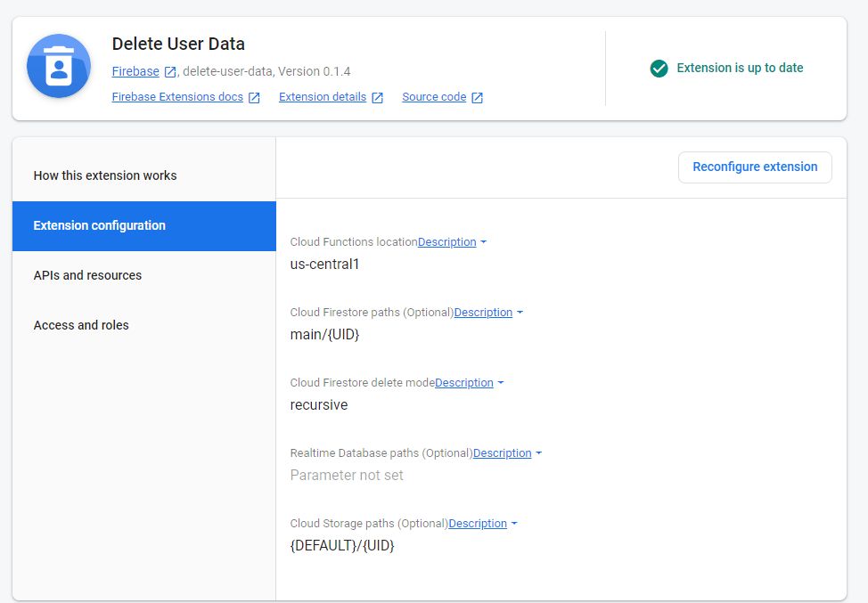The height and width of the screenshot is (603, 868).
Task: Click dropdown arrow beside Cloud Storage paths Description
Action: pos(514,524)
